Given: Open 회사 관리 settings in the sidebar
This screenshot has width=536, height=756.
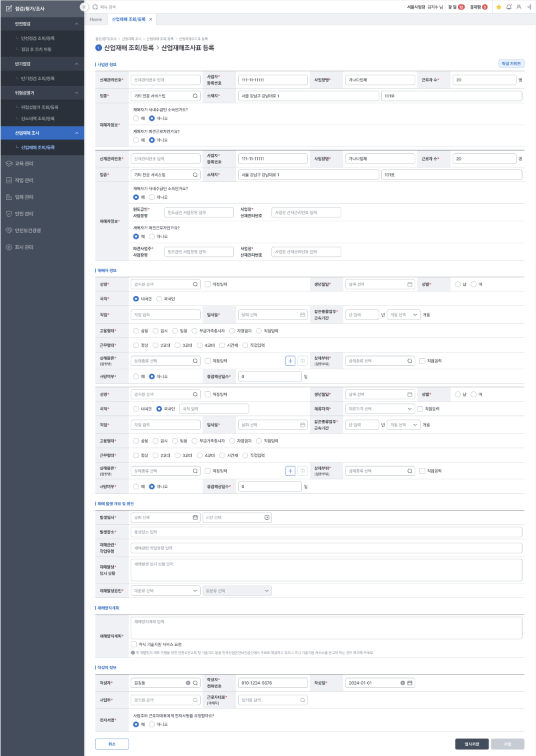Looking at the screenshot, I should pyautogui.click(x=24, y=247).
